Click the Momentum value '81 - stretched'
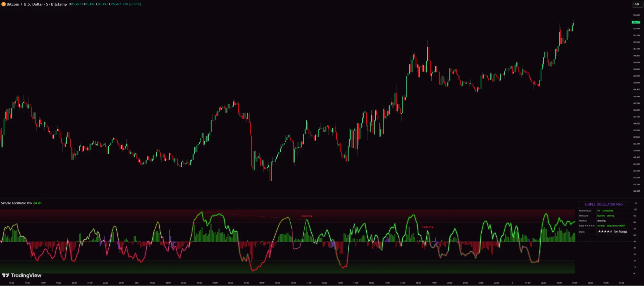The image size is (644, 286). [605, 211]
